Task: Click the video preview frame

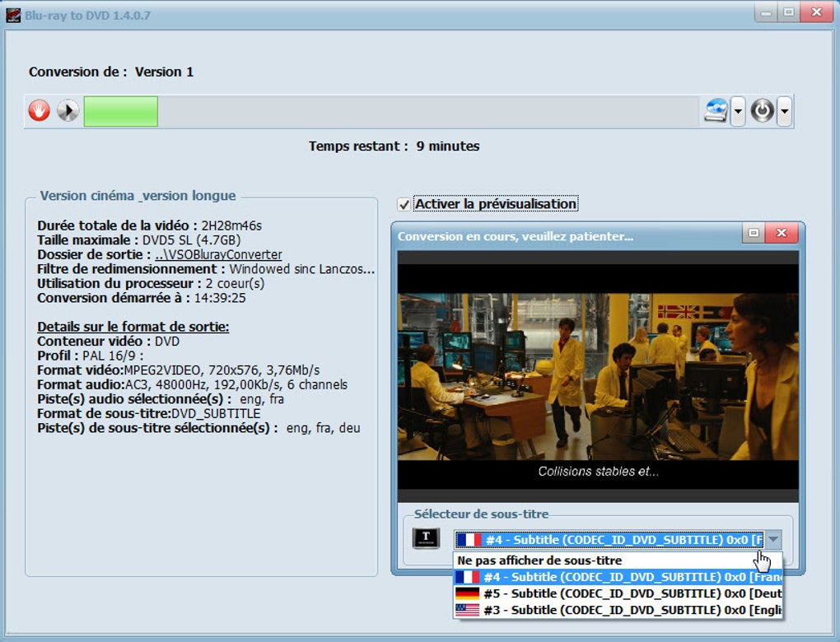Action: 598,377
